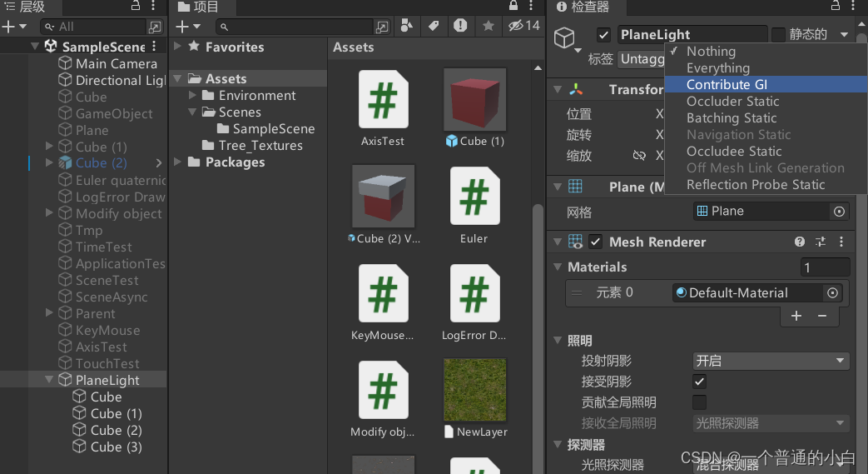
Task: Open 投射阴影 dropdown set to 开启
Action: (x=771, y=361)
